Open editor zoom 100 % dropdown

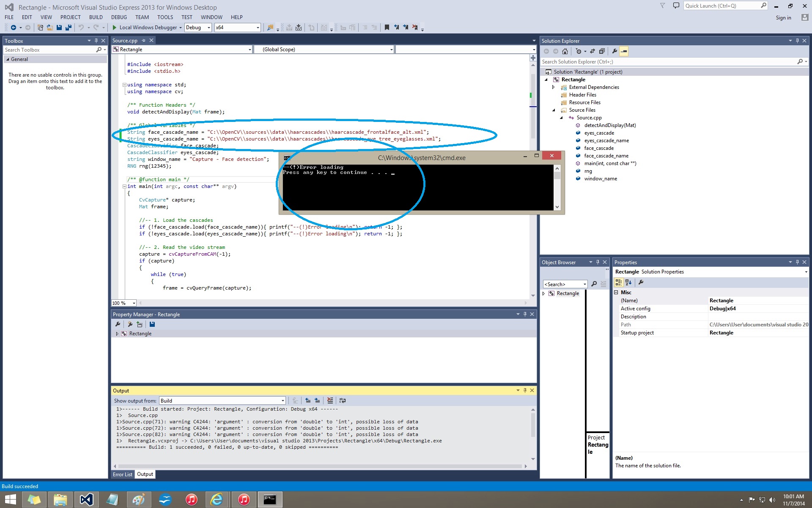pos(123,303)
